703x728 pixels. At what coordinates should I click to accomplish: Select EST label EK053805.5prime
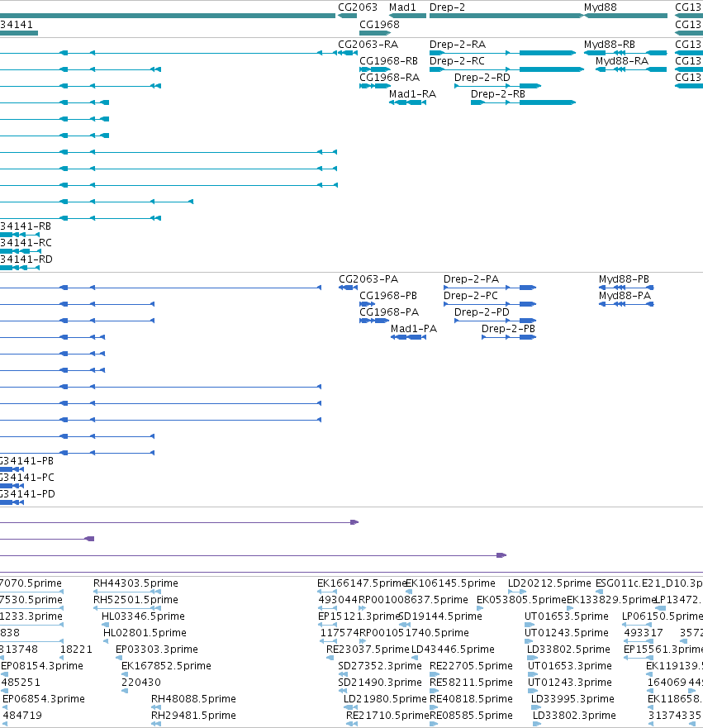coord(521,600)
